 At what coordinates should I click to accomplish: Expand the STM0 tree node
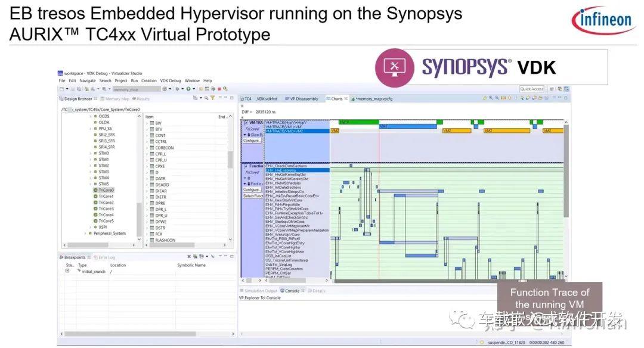coord(91,154)
